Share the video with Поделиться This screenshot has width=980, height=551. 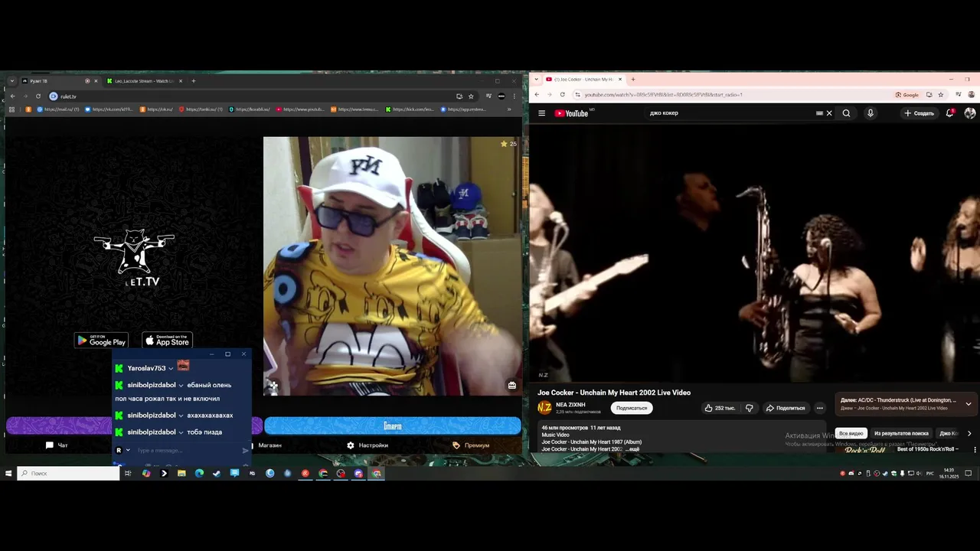tap(786, 408)
